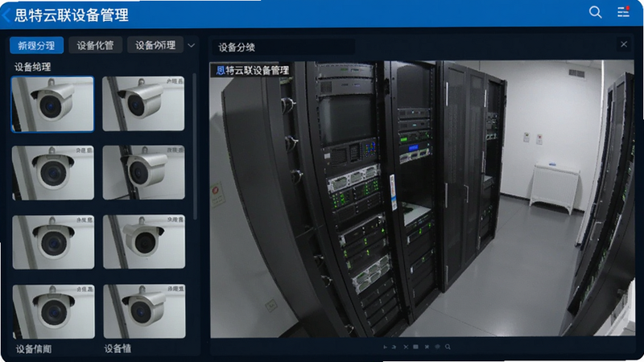Click the round globe icon under the video
The image size is (644, 362).
(437, 347)
